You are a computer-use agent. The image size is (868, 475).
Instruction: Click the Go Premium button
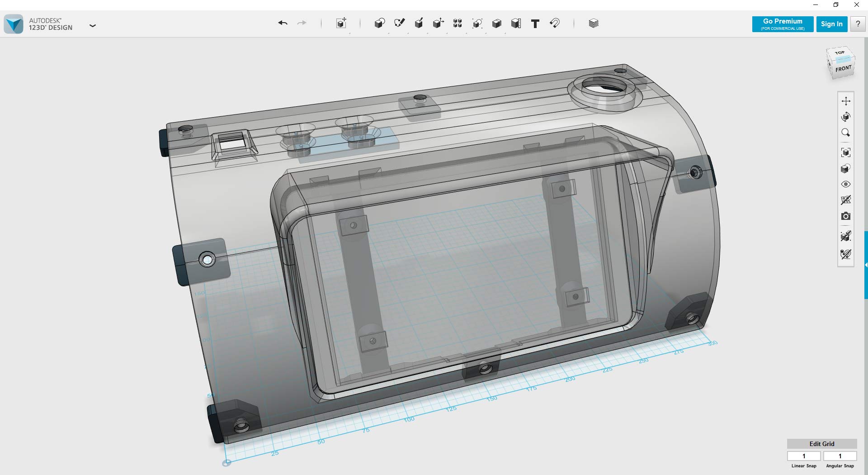pyautogui.click(x=782, y=24)
